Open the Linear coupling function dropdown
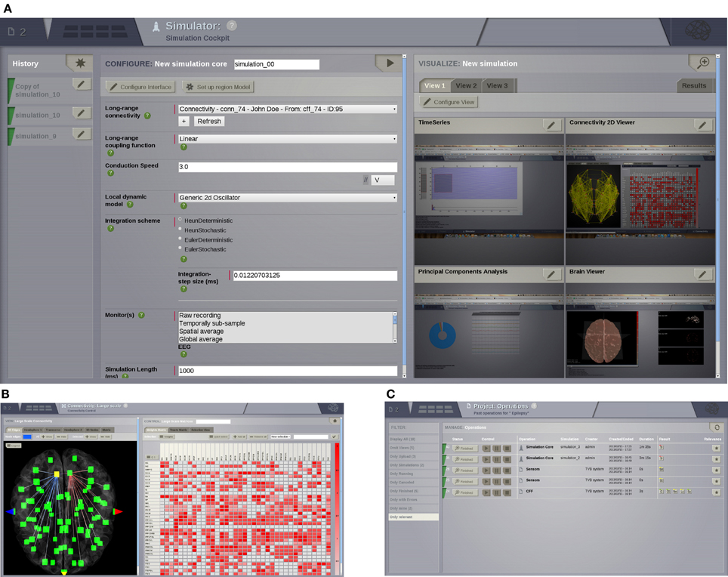The image size is (728, 577). click(x=288, y=139)
